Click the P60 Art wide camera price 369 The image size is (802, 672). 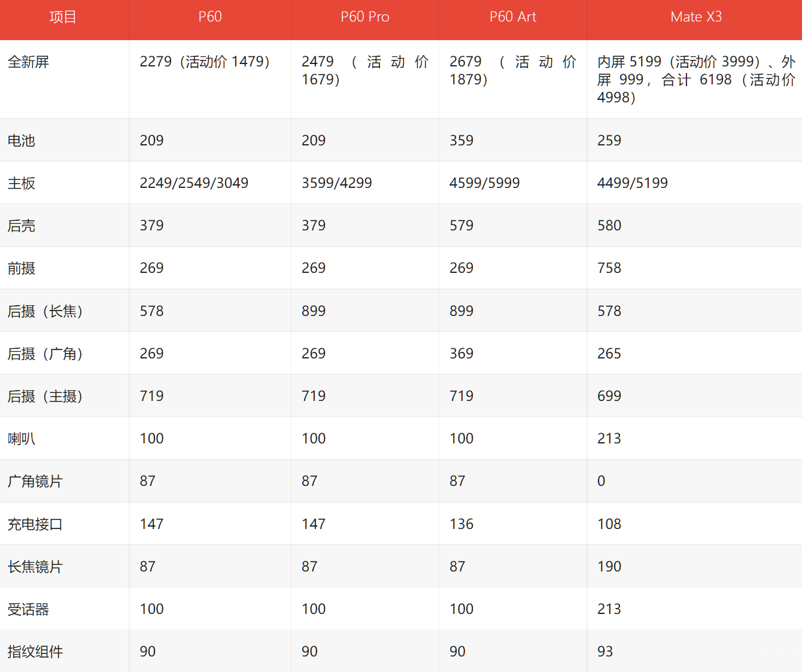461,354
